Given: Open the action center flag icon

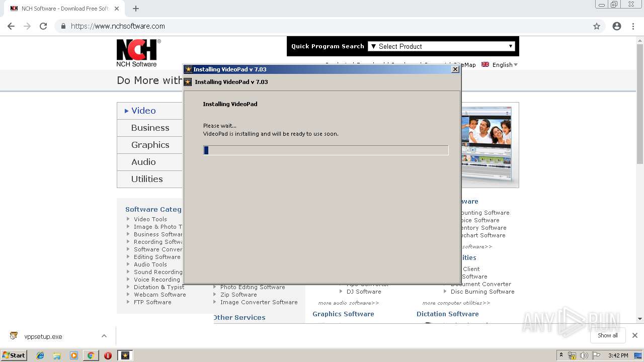Looking at the screenshot, I should click(x=596, y=355).
